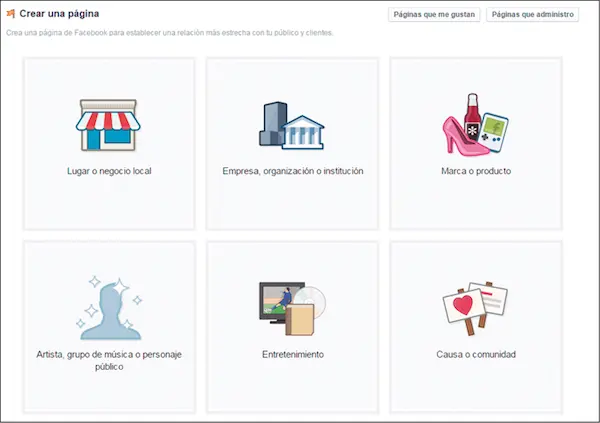Viewport: 600px width, 423px height.
Task: Open 'Páginas que administro'
Action: tap(532, 15)
